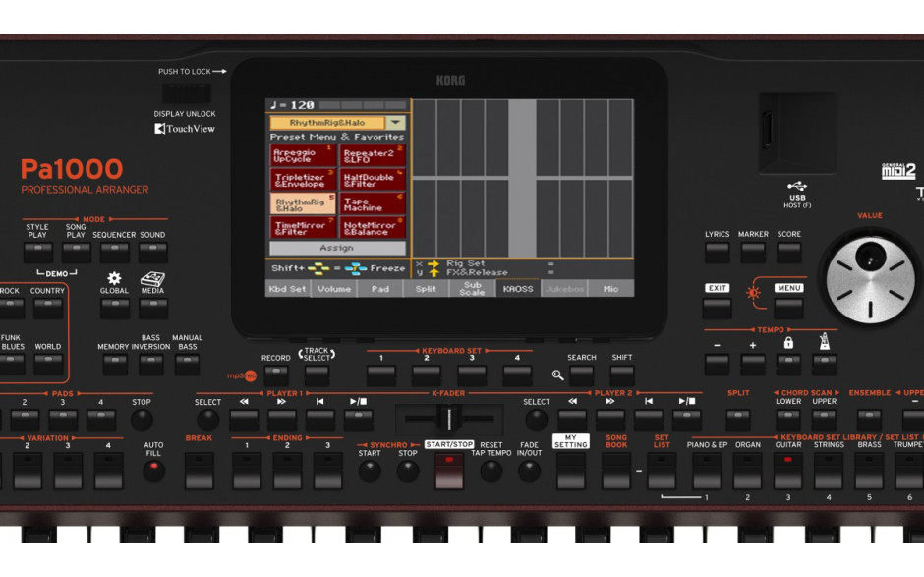This screenshot has width=924, height=577.
Task: Click the X-FADER slider knob
Action: [448, 419]
